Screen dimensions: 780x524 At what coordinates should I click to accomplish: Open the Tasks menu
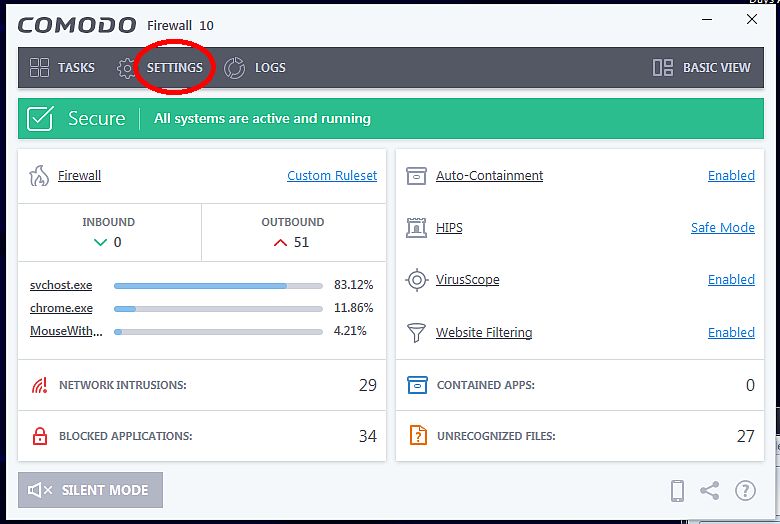pos(62,68)
